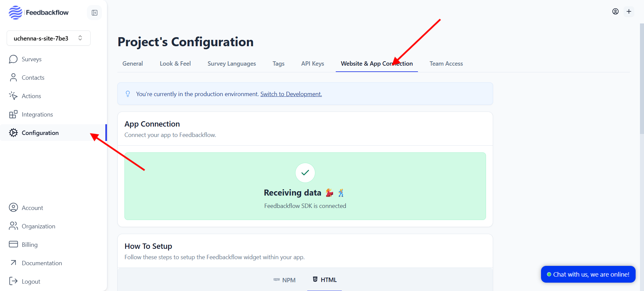Go to Contacts in the sidebar

tap(33, 78)
